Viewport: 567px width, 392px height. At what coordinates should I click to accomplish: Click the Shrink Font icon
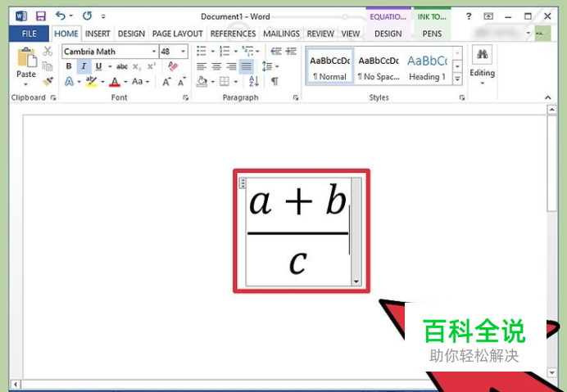182,82
